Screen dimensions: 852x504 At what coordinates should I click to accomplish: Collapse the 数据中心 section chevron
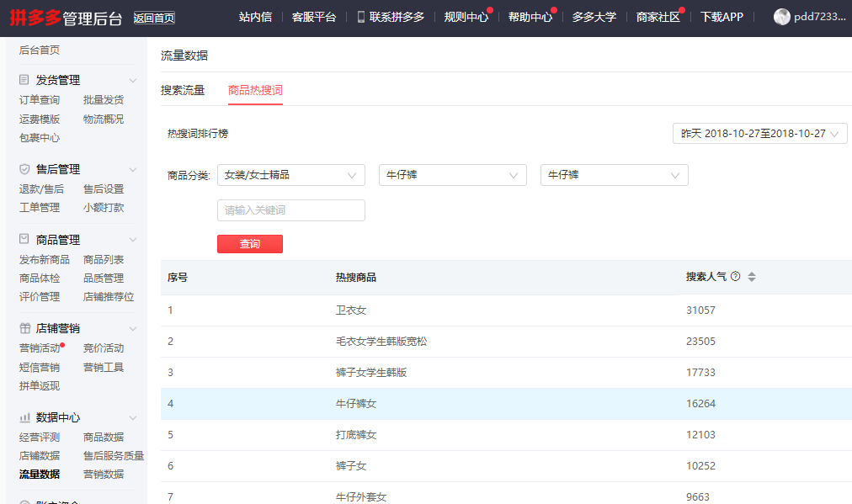[132, 417]
